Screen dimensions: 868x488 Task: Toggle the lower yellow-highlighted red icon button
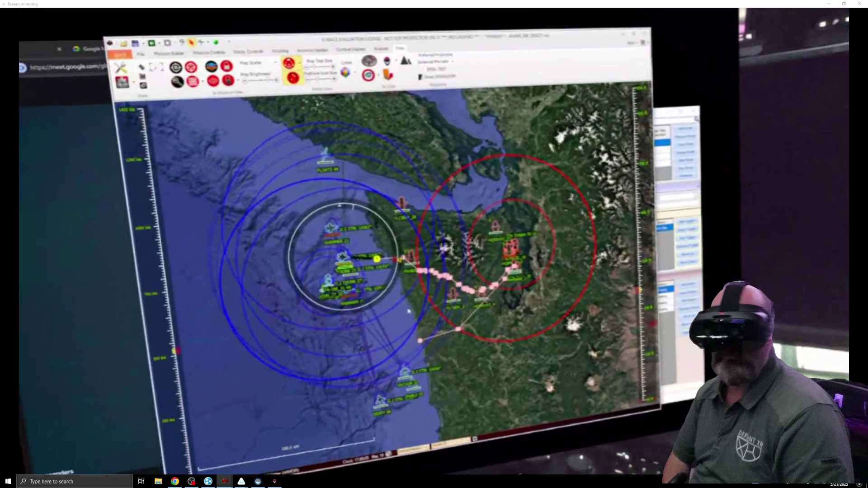293,78
